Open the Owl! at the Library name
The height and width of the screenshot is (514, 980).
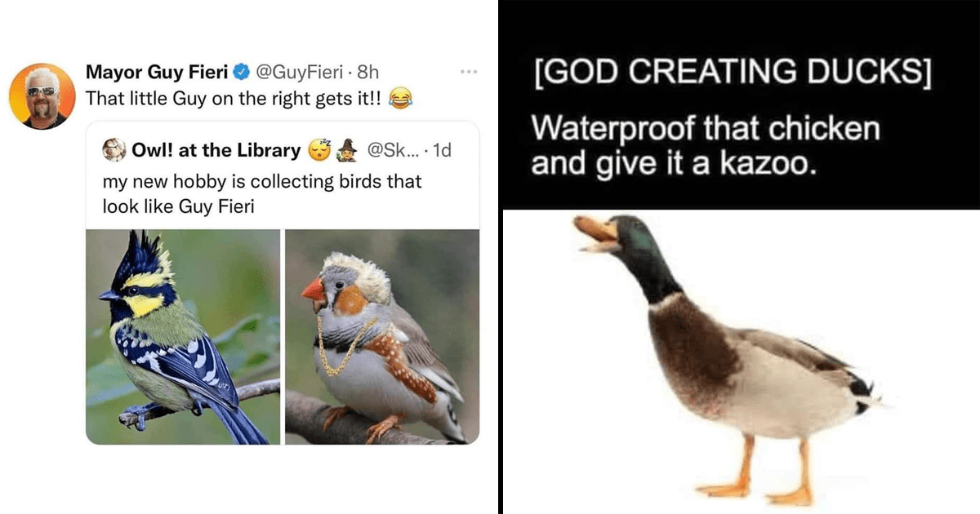(x=214, y=150)
